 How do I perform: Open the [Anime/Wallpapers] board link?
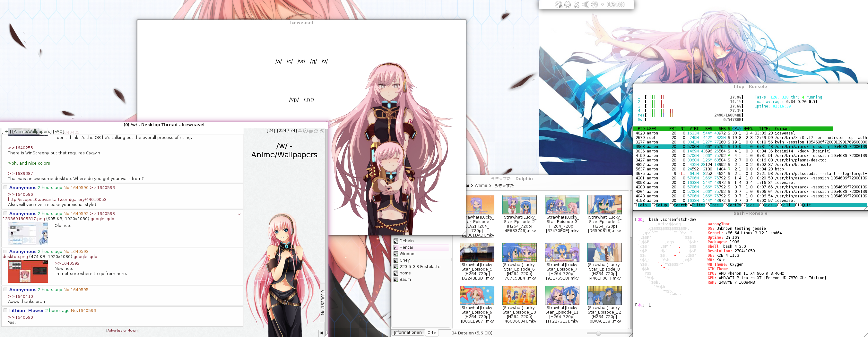pyautogui.click(x=32, y=132)
